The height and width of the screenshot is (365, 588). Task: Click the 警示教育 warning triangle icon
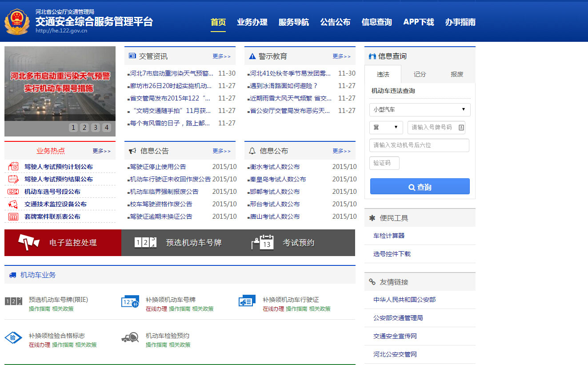(252, 56)
